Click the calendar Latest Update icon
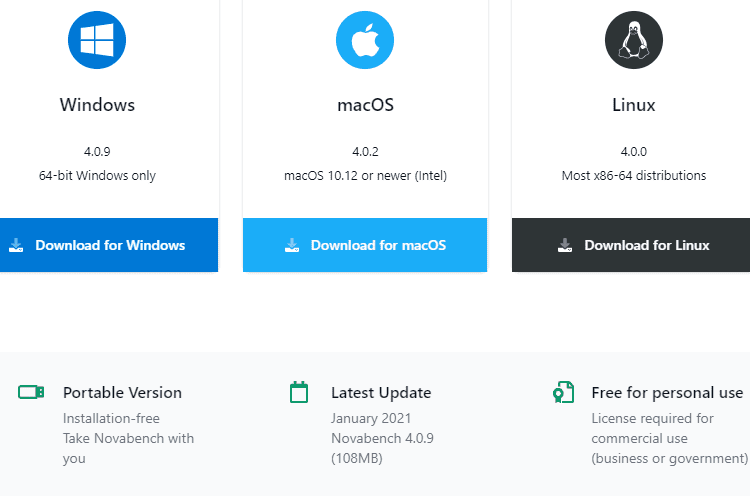 point(299,392)
